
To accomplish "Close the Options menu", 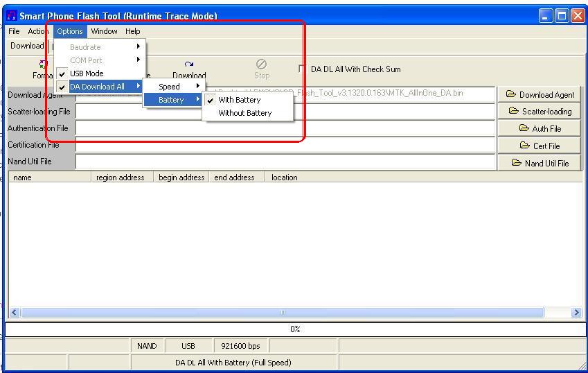I will tap(70, 31).
